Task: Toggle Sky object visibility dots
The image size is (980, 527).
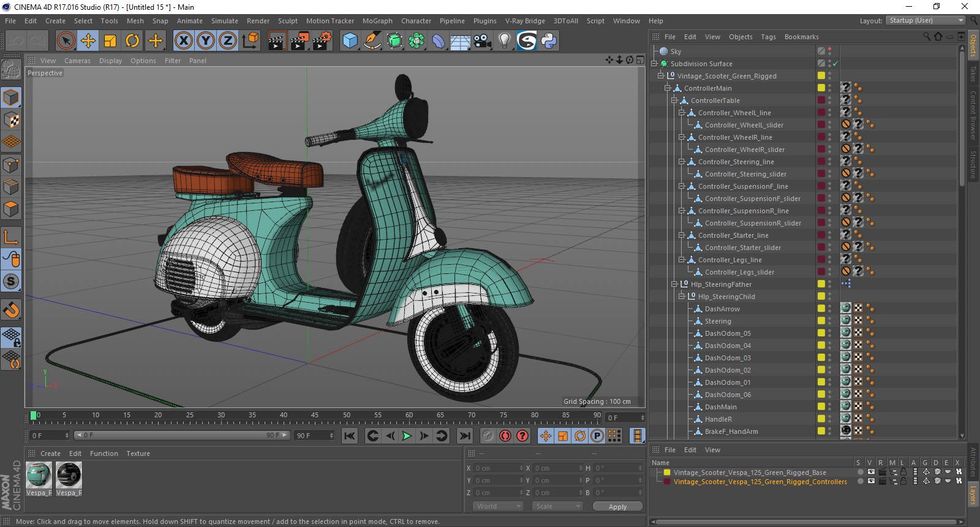Action: coord(830,51)
